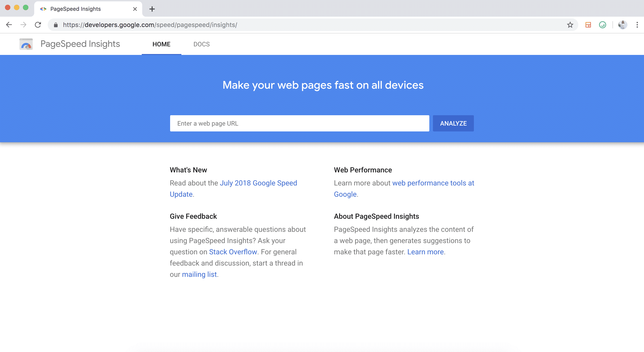Click the Make your web pages fast headline
This screenshot has height=352, width=644.
click(323, 85)
